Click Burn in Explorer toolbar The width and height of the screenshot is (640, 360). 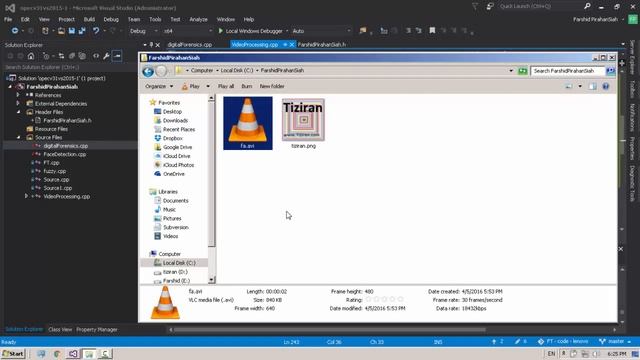tap(247, 87)
